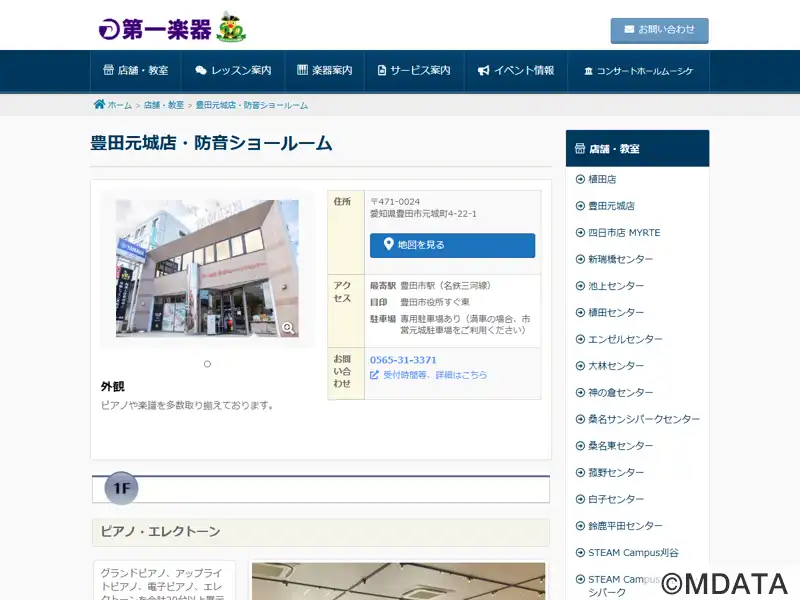Click the 第一楽器 logo

pyautogui.click(x=171, y=28)
